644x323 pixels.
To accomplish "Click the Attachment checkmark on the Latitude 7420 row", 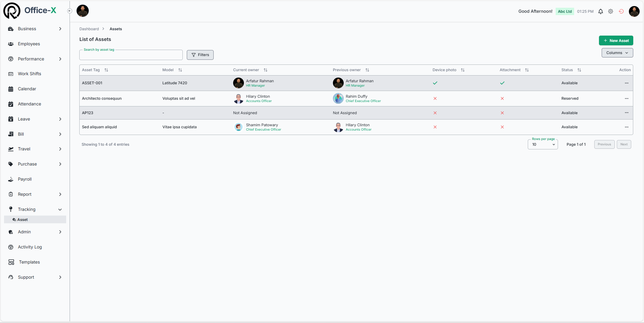I will coord(502,83).
